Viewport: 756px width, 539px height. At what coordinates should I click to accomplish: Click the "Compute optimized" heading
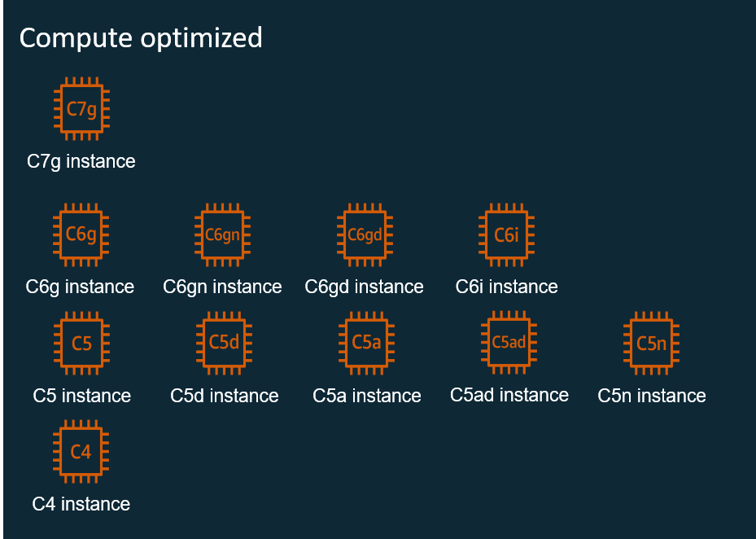pyautogui.click(x=141, y=37)
